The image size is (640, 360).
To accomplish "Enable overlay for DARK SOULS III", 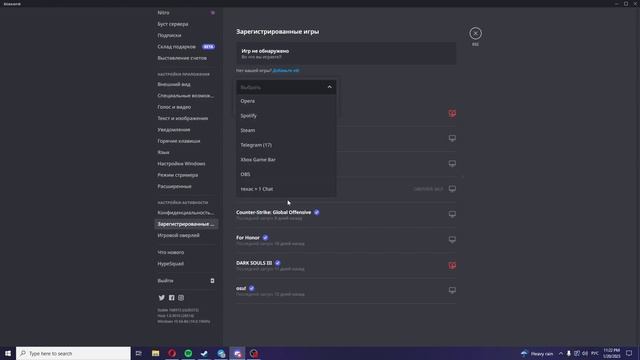I will point(452,265).
